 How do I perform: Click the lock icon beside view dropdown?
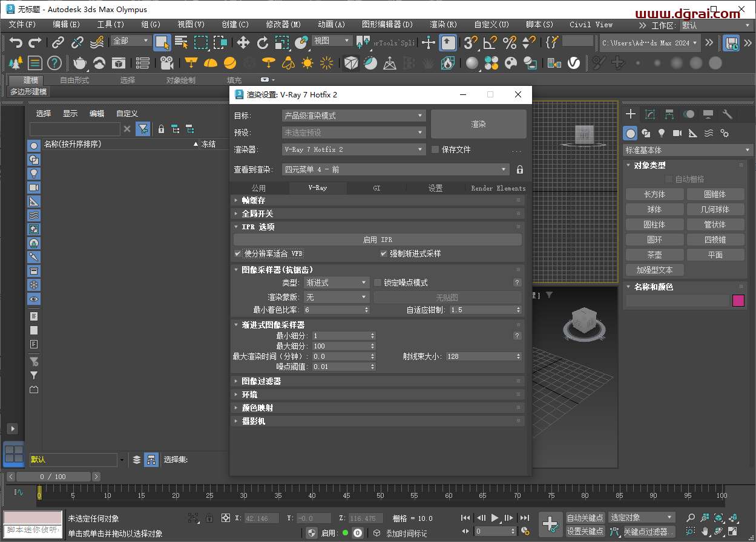(x=520, y=170)
